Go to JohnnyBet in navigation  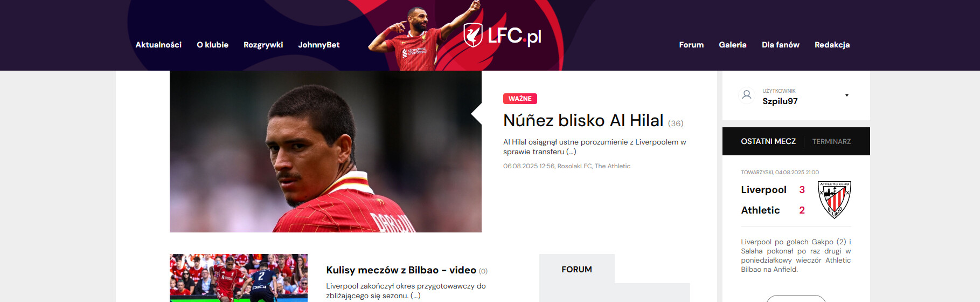[319, 45]
